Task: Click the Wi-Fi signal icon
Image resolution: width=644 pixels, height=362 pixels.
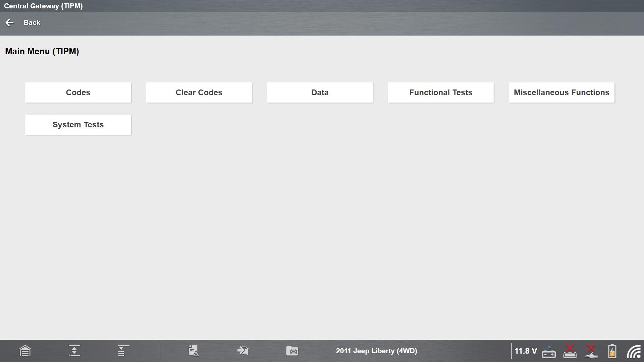Action: tap(634, 352)
